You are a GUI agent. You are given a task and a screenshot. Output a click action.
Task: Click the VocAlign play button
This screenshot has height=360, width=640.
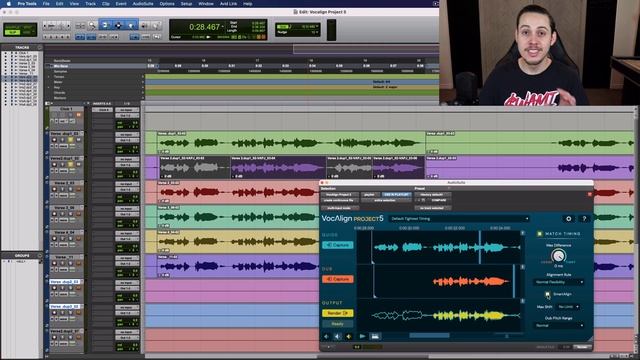coord(362,336)
